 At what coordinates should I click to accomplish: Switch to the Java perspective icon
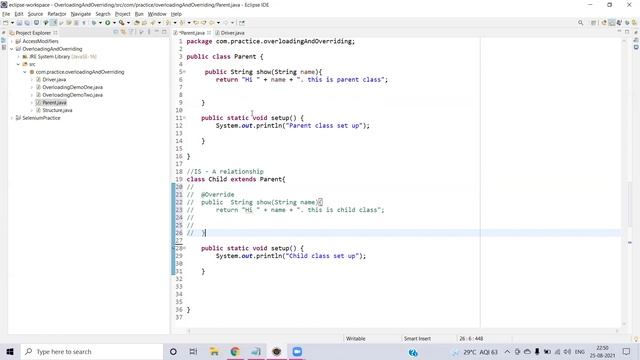(x=611, y=23)
